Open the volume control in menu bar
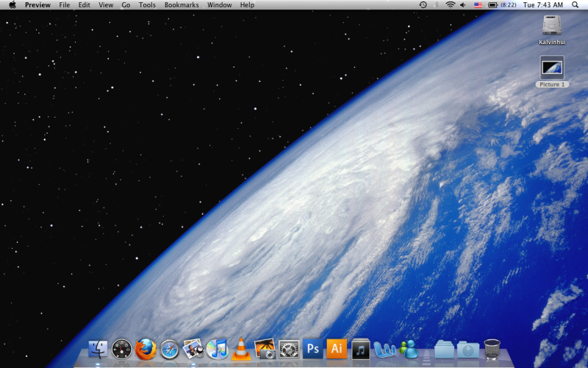Viewport: 588px width, 368px height. pyautogui.click(x=463, y=5)
